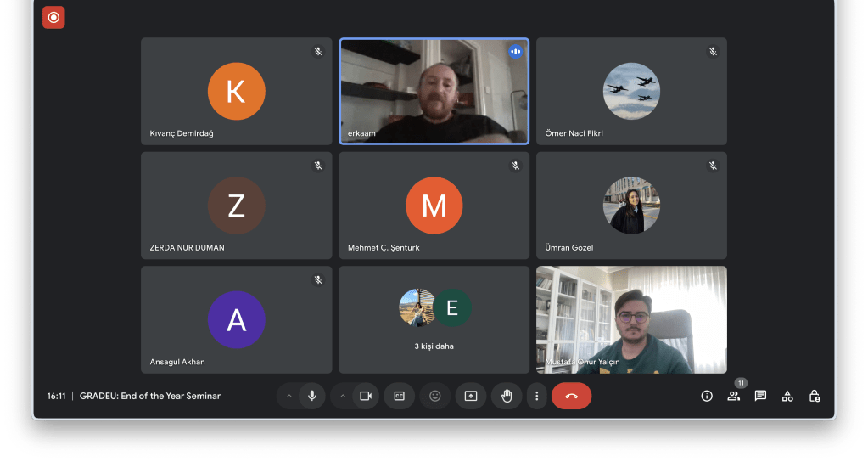Click Ümran Gözel's participant tile
Viewport: 868px width, 462px height.
click(631, 206)
